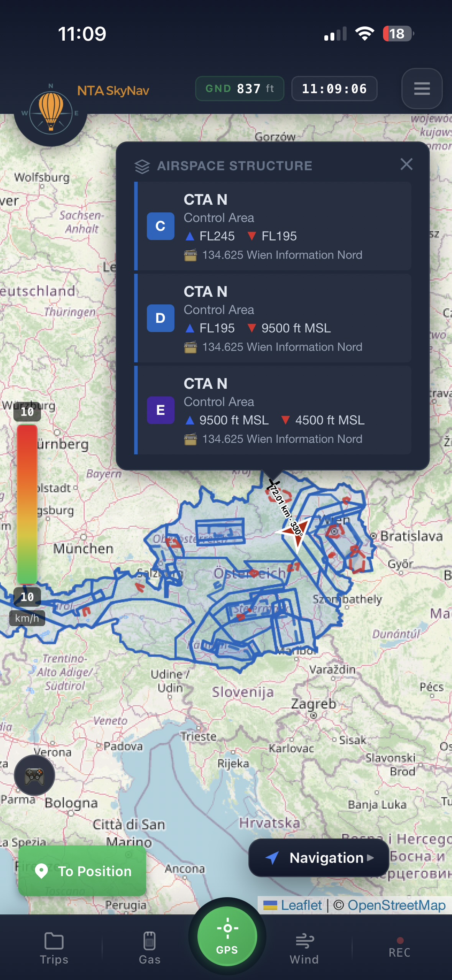Screen dimensions: 452x980
Task: Toggle GPS tracking button
Action: pos(227,936)
